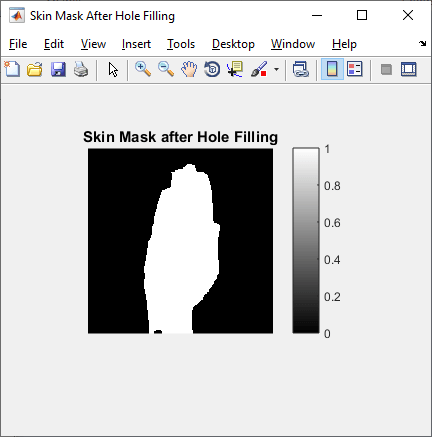
Task: Open the Insert menu
Action: tap(136, 44)
